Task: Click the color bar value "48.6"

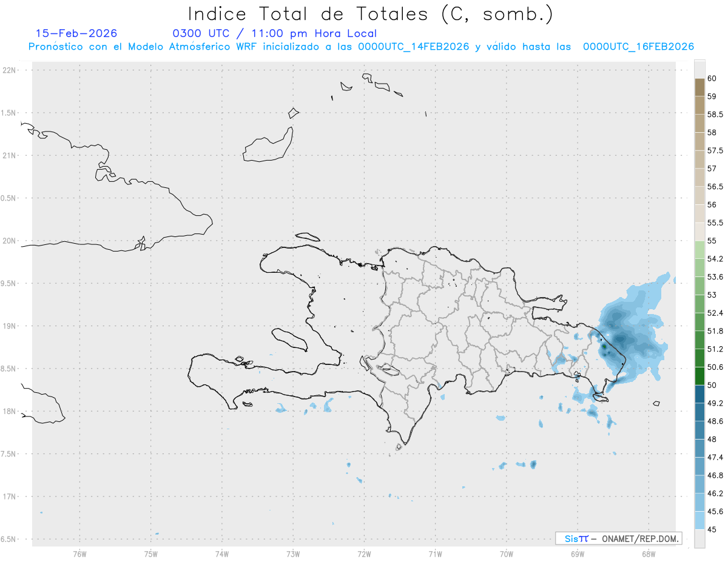Action: pyautogui.click(x=715, y=421)
